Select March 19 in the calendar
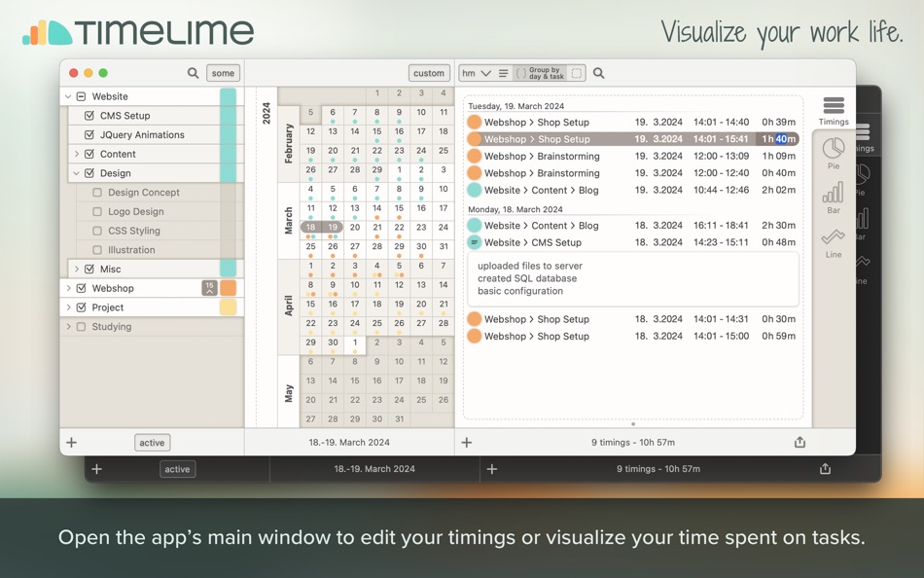This screenshot has height=578, width=924. point(333,227)
